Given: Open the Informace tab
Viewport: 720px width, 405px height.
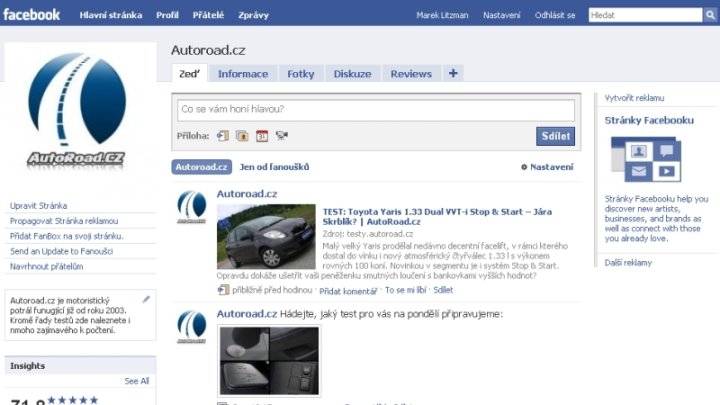Looking at the screenshot, I should 243,74.
